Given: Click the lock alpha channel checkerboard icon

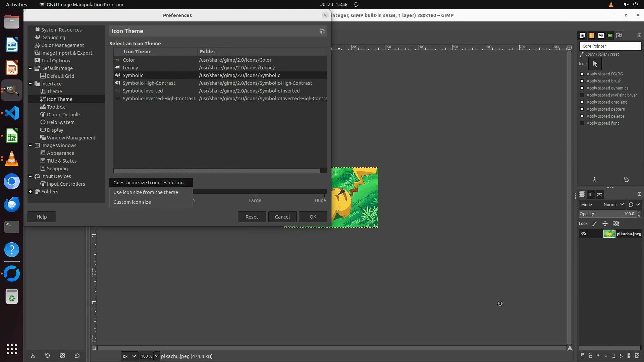Looking at the screenshot, I should tap(616, 224).
